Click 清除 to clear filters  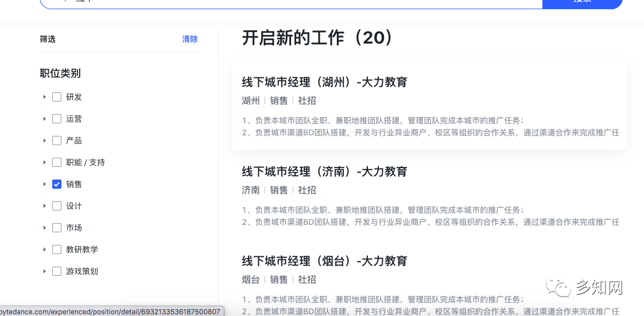pyautogui.click(x=189, y=39)
